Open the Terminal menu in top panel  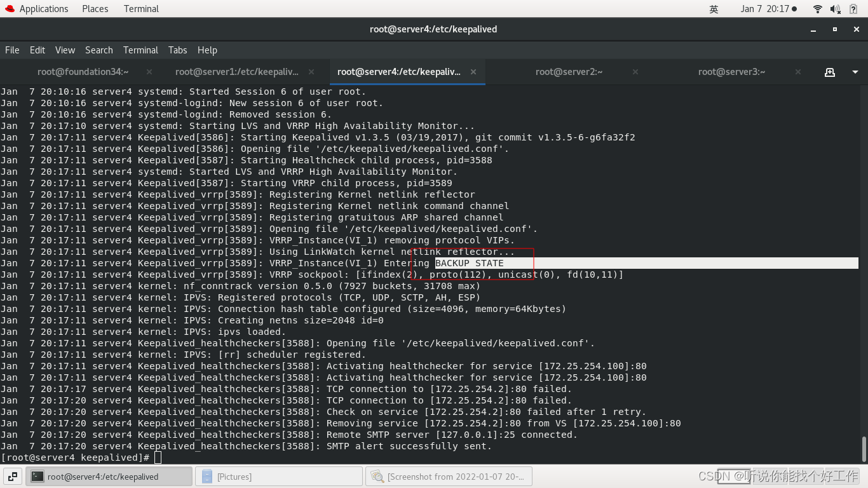(x=141, y=9)
